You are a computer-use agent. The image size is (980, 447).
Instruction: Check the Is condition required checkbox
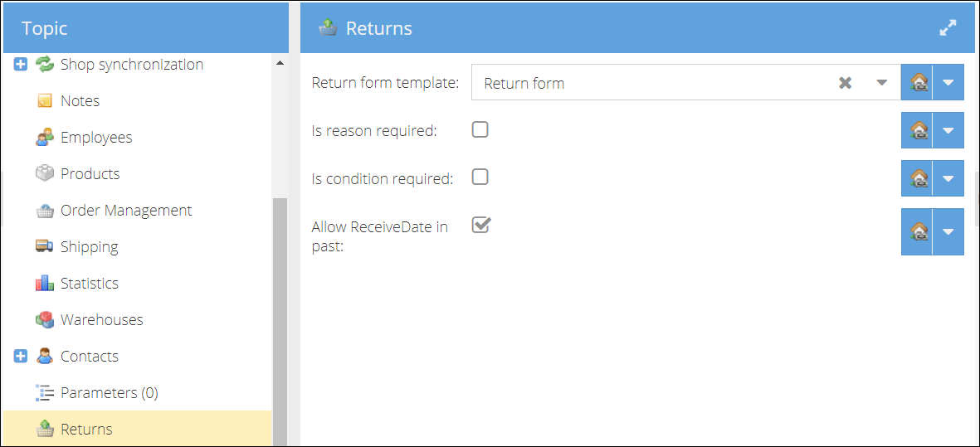pyautogui.click(x=480, y=177)
